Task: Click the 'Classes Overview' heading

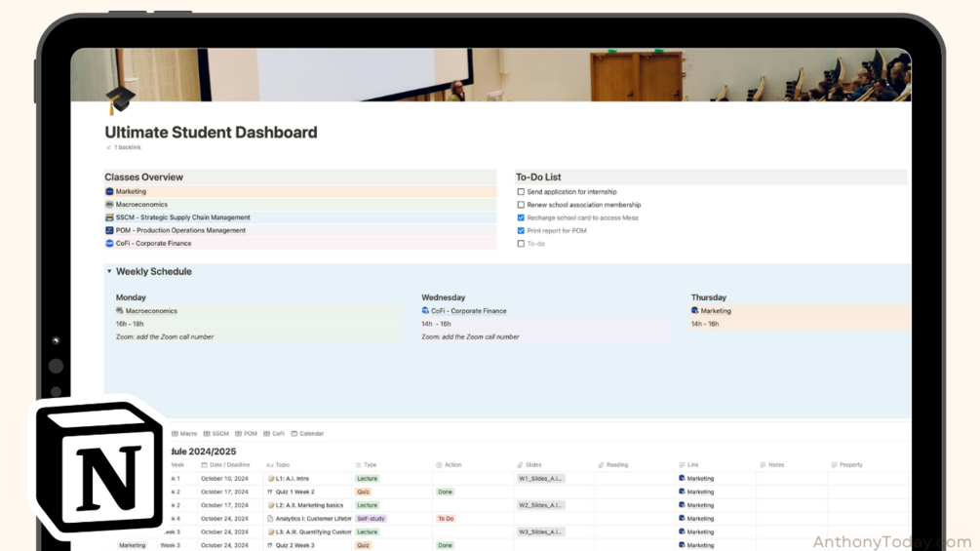Action: [x=143, y=177]
